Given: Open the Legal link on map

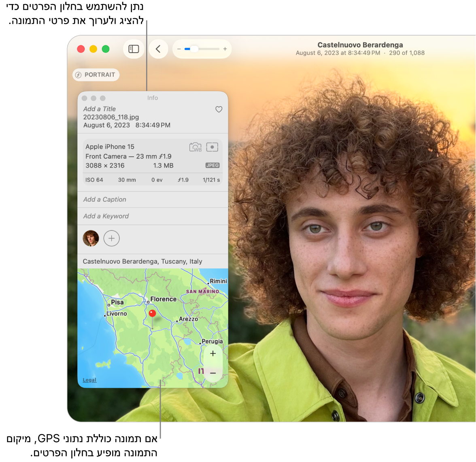Looking at the screenshot, I should 89,380.
